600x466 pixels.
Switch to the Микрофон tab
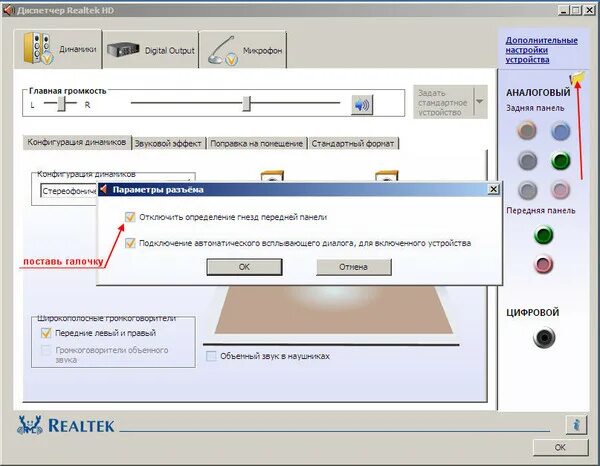[243, 50]
